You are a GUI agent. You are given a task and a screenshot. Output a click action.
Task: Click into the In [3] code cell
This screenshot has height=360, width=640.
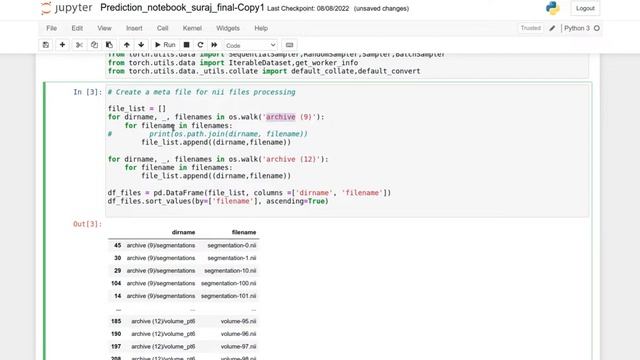(347, 150)
